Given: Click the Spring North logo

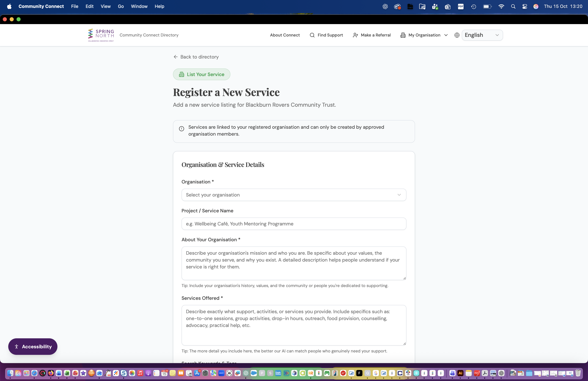Looking at the screenshot, I should (101, 35).
